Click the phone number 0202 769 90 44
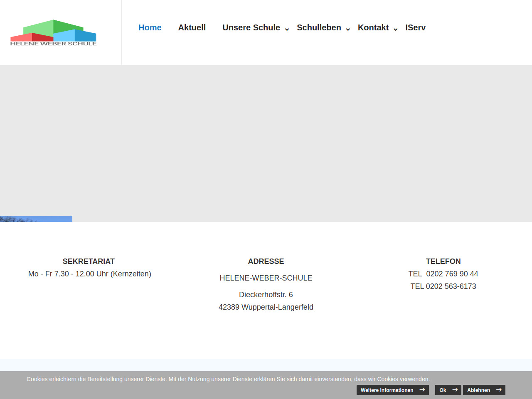 452,274
